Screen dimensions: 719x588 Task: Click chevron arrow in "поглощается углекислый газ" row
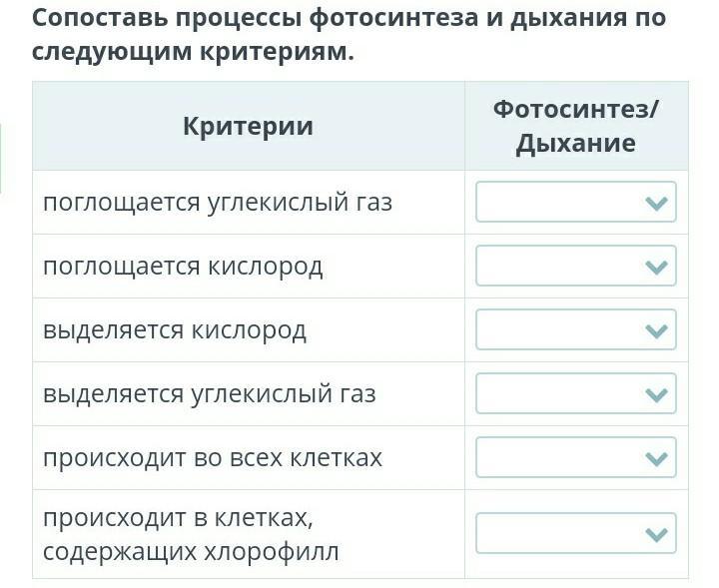[656, 203]
